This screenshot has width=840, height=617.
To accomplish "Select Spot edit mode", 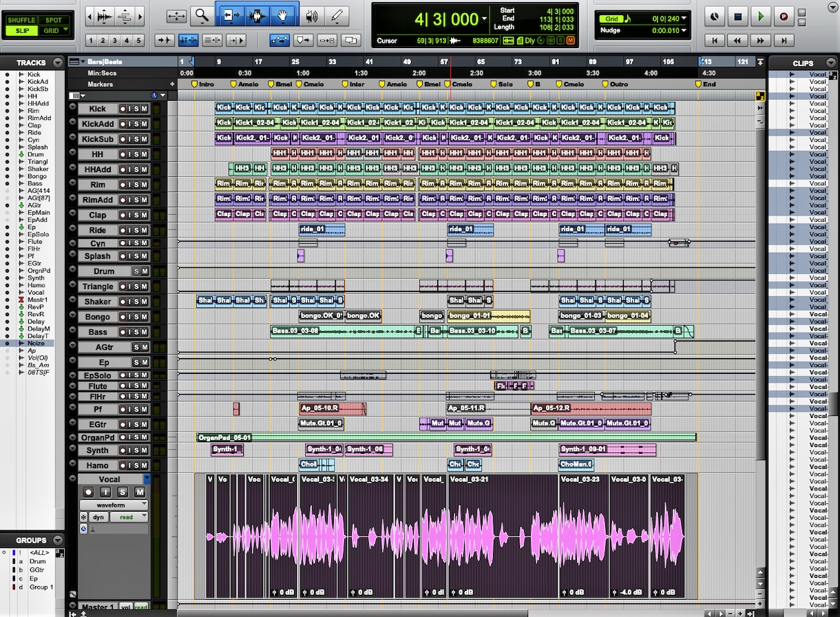I will pyautogui.click(x=53, y=20).
